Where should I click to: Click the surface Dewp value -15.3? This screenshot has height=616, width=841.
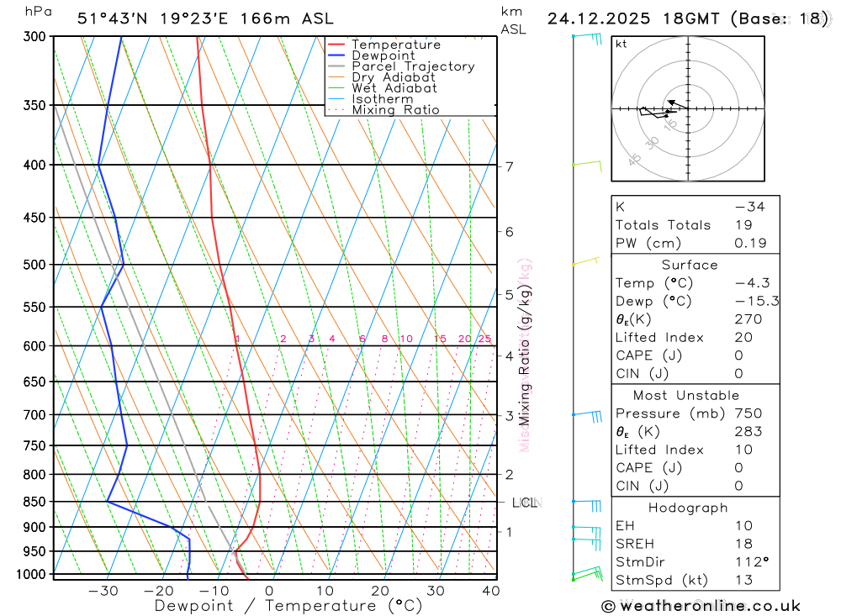click(757, 302)
